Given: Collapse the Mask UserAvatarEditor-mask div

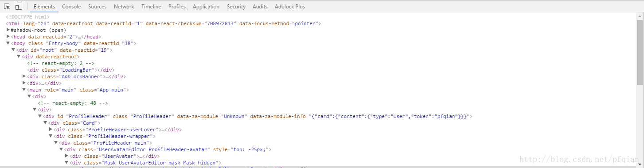Looking at the screenshot, I should 66,163.
